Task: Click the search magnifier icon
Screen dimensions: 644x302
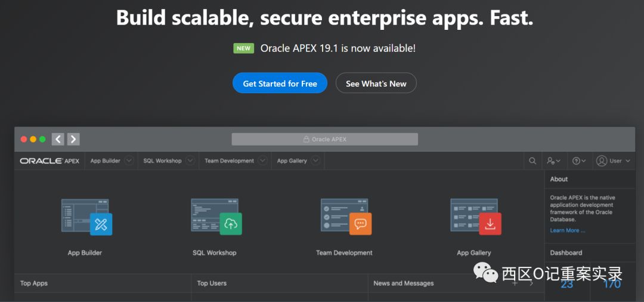Action: [x=532, y=161]
